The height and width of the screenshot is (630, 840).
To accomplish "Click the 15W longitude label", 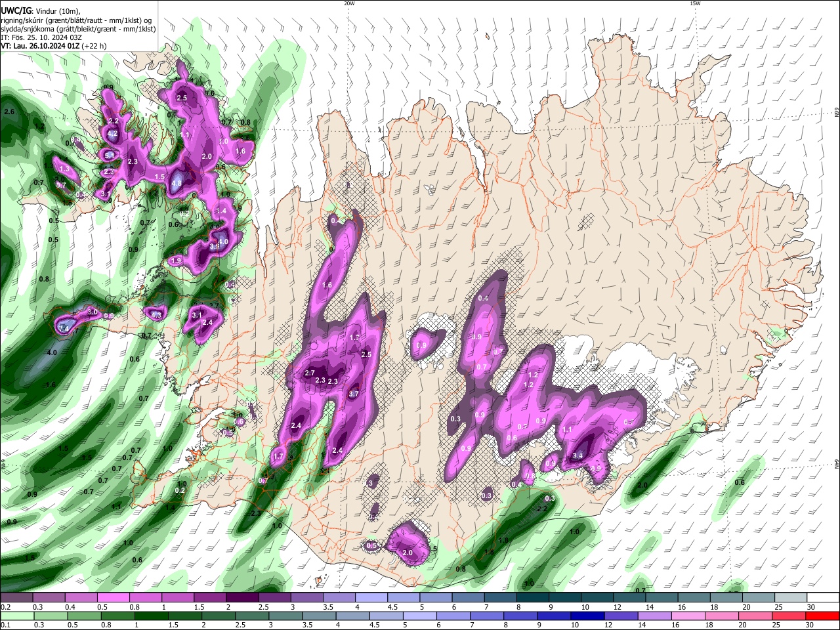I will pyautogui.click(x=695, y=3).
